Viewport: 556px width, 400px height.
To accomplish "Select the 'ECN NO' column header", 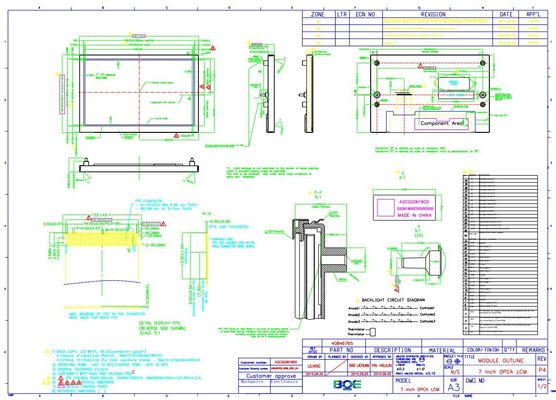I will click(365, 14).
